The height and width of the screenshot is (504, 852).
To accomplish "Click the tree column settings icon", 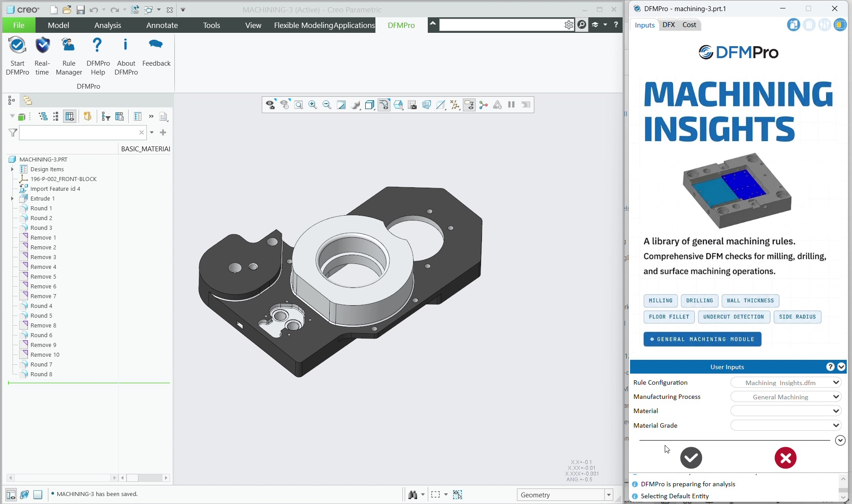I will click(x=119, y=116).
